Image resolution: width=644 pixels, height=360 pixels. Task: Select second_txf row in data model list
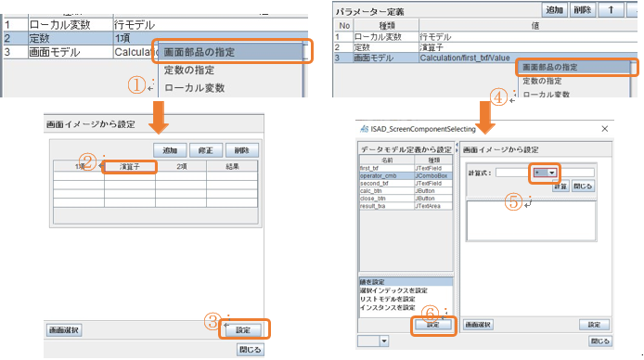pos(406,183)
